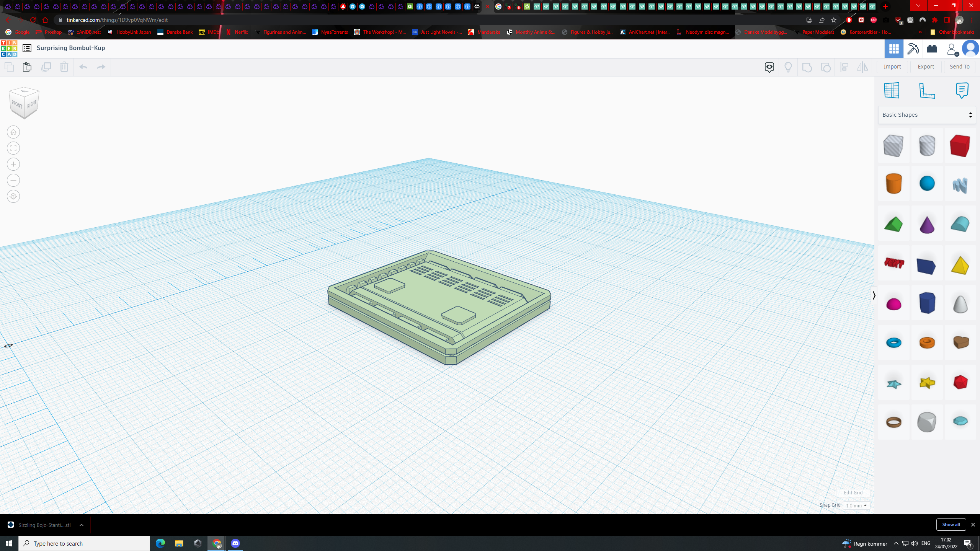Click the Copy tool icon
The width and height of the screenshot is (980, 551).
pos(9,67)
